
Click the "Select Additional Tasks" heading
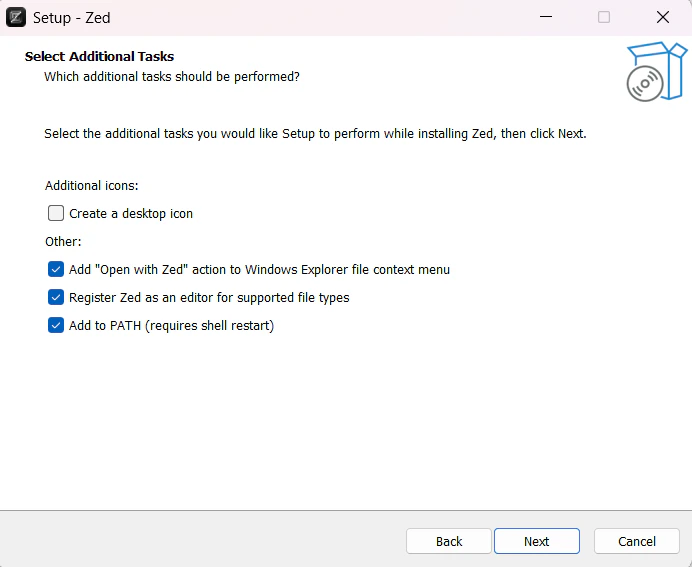(99, 56)
